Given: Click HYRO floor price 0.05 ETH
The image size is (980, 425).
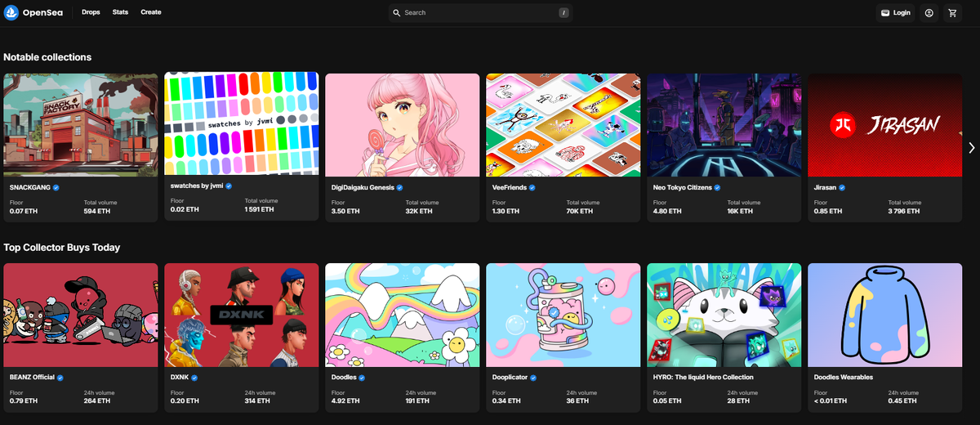Looking at the screenshot, I should 667,400.
